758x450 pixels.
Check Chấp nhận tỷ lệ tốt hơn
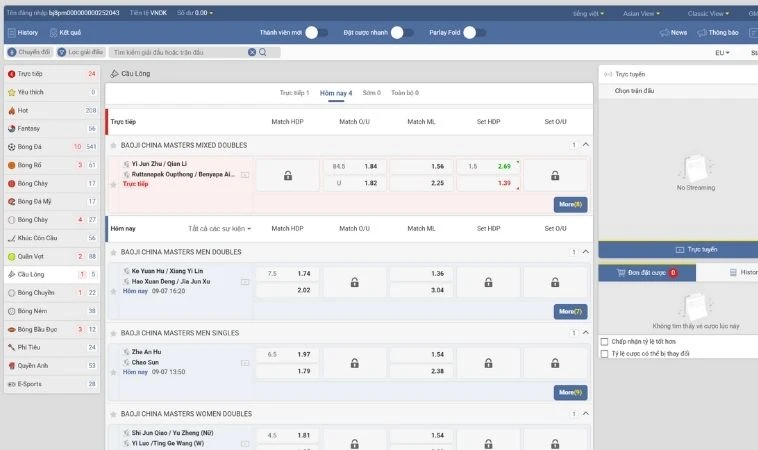604,341
